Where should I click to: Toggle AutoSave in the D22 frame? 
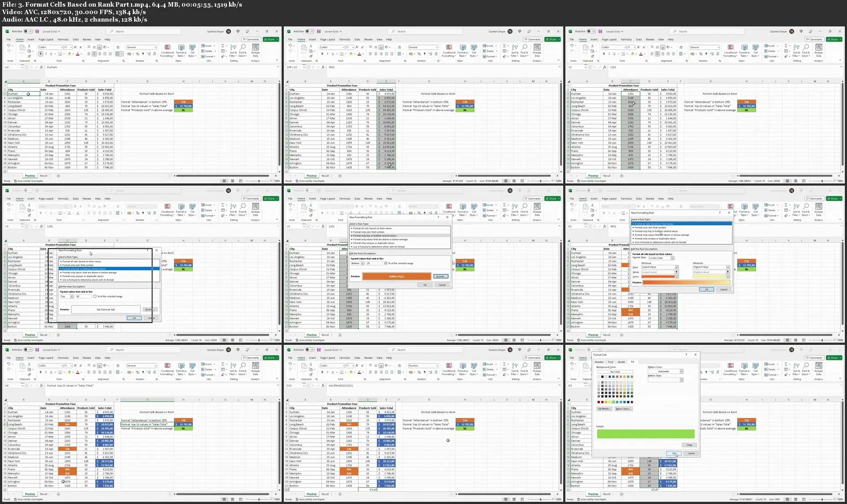(x=310, y=350)
